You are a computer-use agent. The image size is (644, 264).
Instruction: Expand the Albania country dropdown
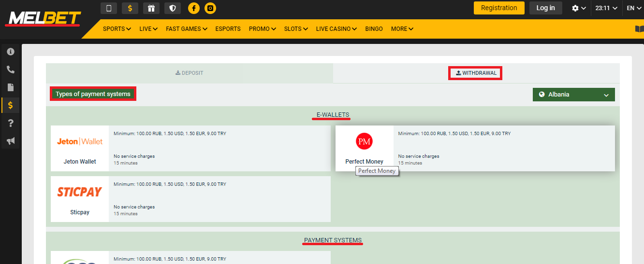tap(573, 95)
